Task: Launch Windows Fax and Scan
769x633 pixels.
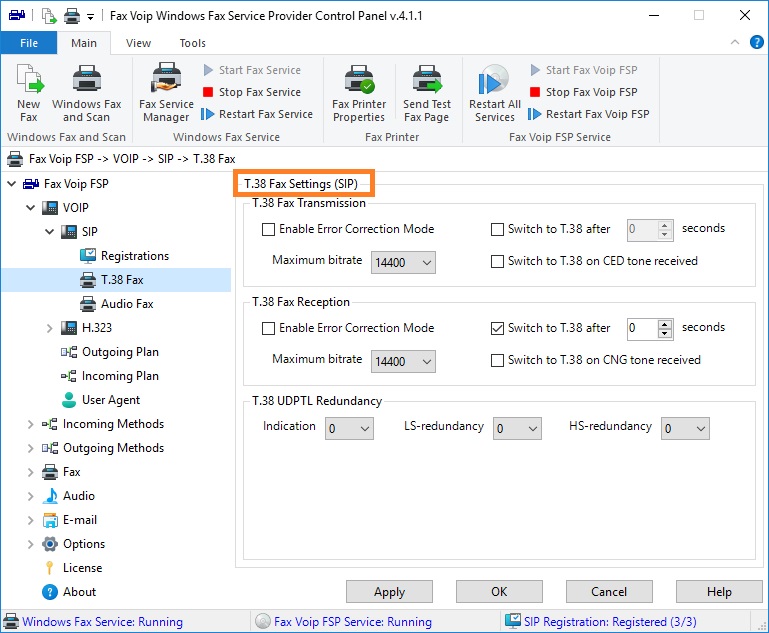Action: [87, 93]
